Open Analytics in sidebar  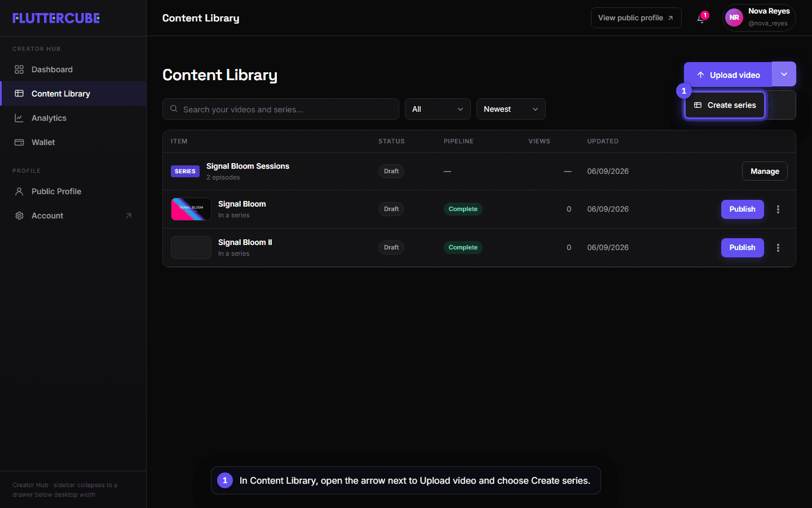pyautogui.click(x=73, y=118)
